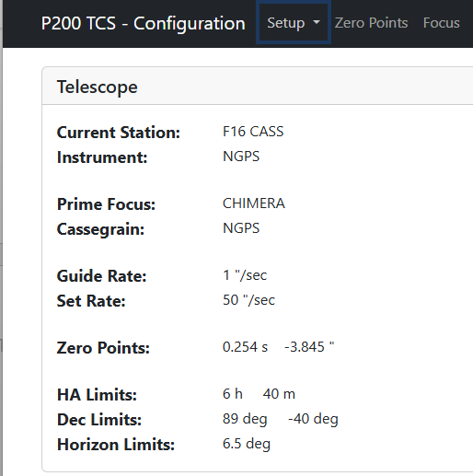Click the 40 m HA limit value

[279, 394]
